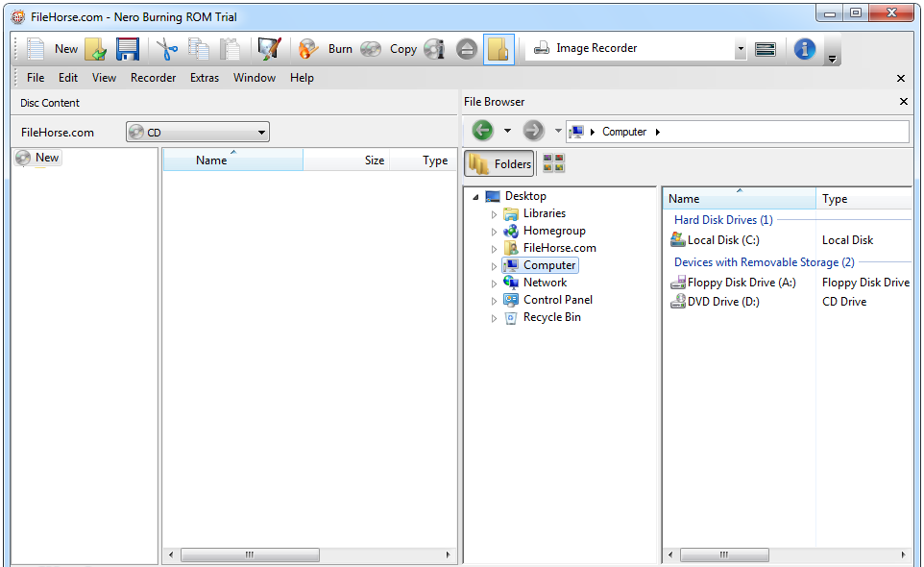This screenshot has height=567, width=924.
Task: Sort disc content by Name column
Action: pos(232,160)
